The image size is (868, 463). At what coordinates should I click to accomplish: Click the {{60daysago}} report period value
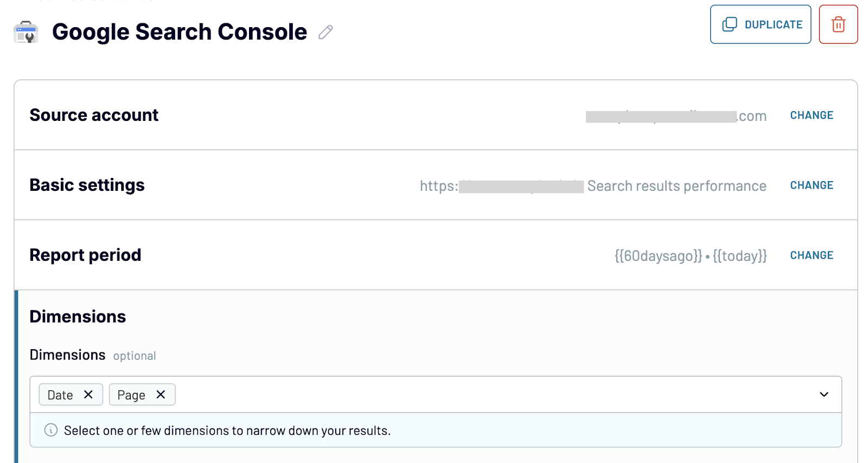(x=658, y=256)
